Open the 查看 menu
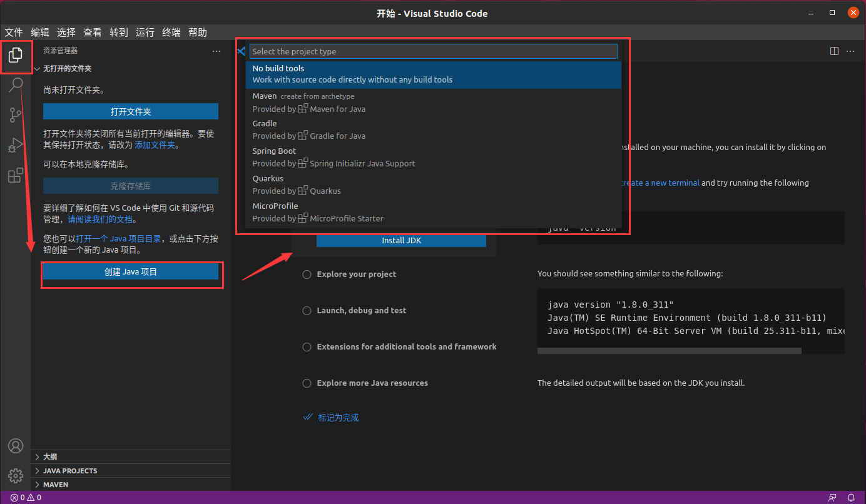Image resolution: width=866 pixels, height=504 pixels. [93, 33]
